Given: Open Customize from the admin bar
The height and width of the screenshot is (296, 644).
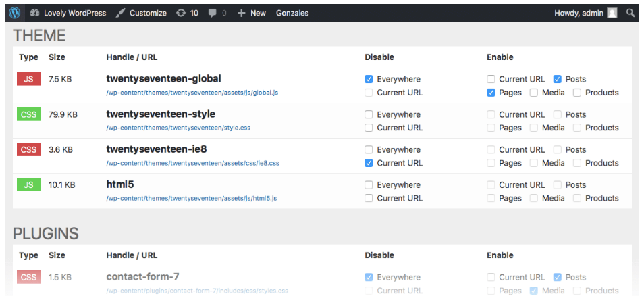Looking at the screenshot, I should 141,13.
